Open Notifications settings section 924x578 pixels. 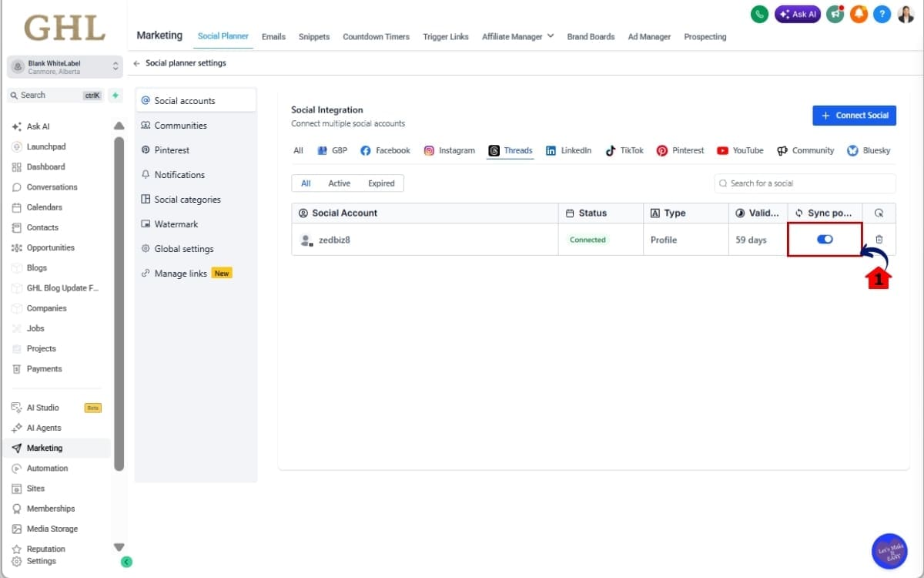[196, 175]
